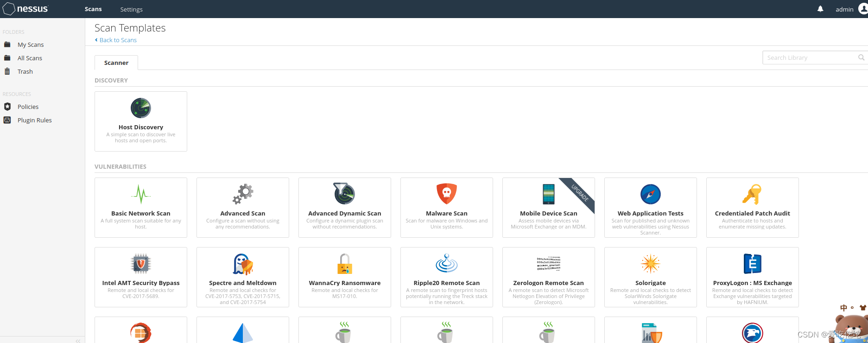This screenshot has width=868, height=343.
Task: Select ProxyLogon MS Exchange icon
Action: 753,264
